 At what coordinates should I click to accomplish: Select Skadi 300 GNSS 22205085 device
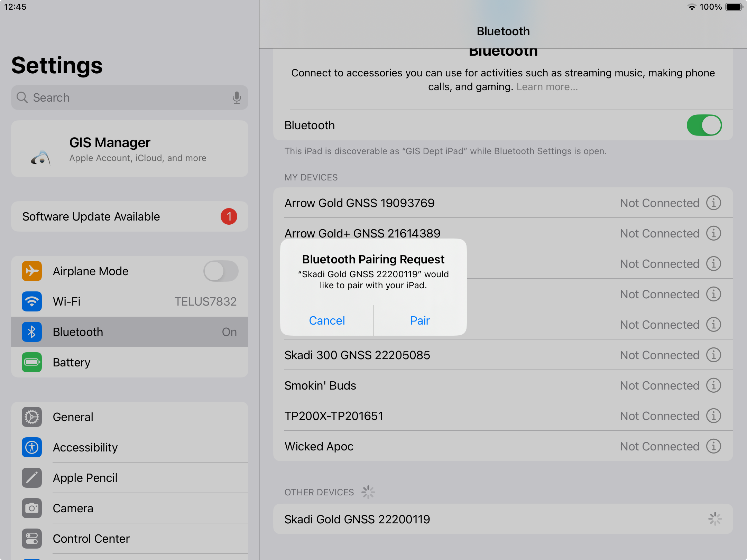coord(503,355)
